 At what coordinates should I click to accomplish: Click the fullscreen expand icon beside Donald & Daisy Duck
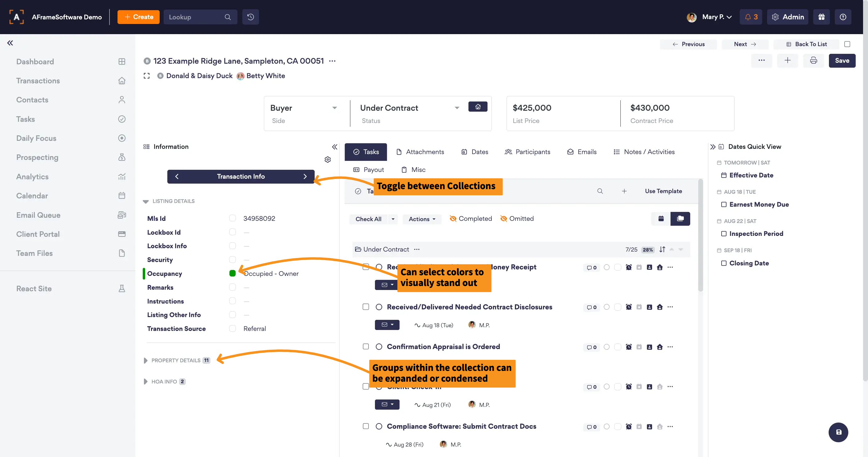(147, 76)
